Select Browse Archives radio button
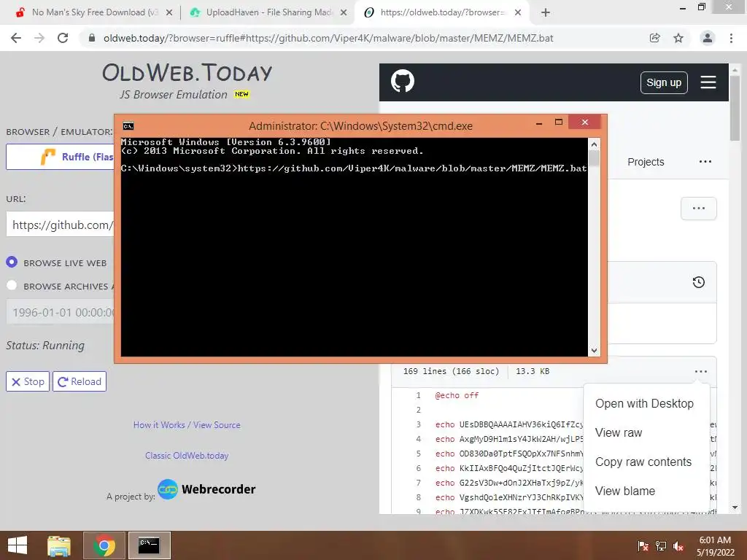 (x=12, y=285)
